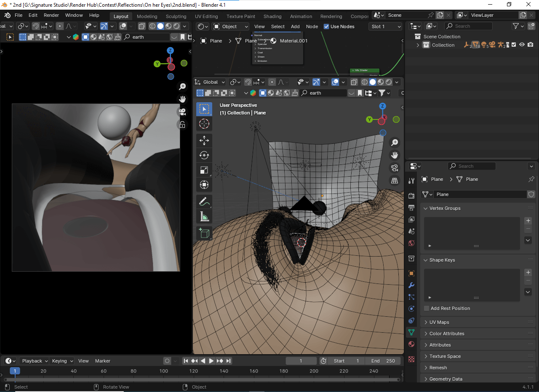Open the Material properties tab

(x=411, y=344)
